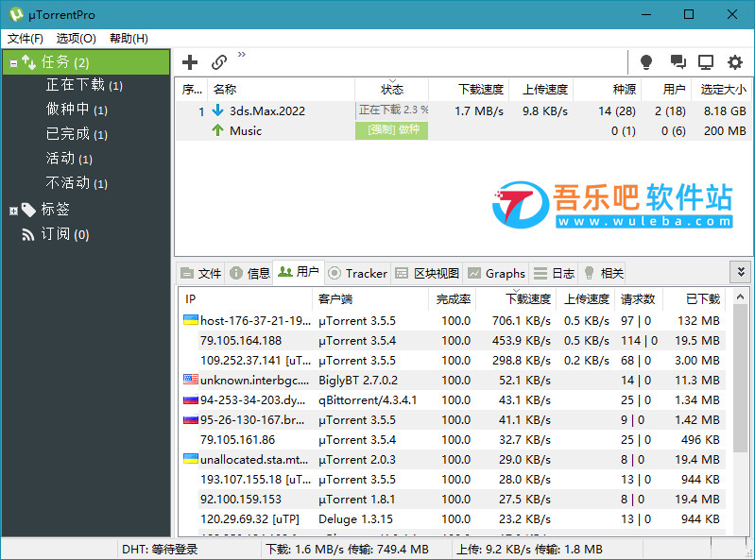Switch to the 用户 tab
755x560 pixels.
point(299,272)
